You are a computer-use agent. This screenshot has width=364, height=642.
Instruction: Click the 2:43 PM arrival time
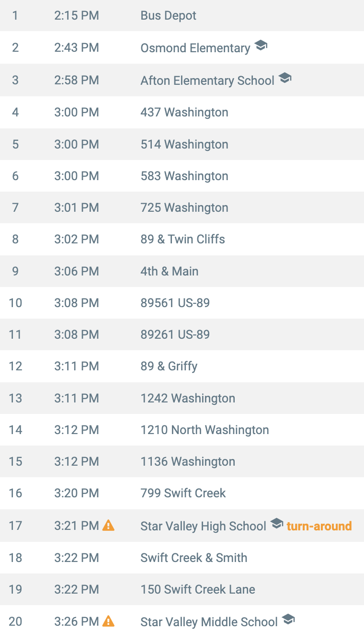[77, 48]
